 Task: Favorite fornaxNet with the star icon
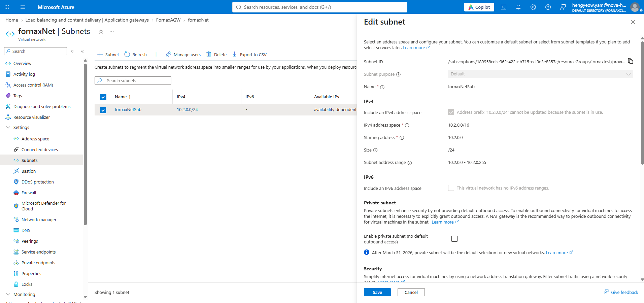coord(101,31)
